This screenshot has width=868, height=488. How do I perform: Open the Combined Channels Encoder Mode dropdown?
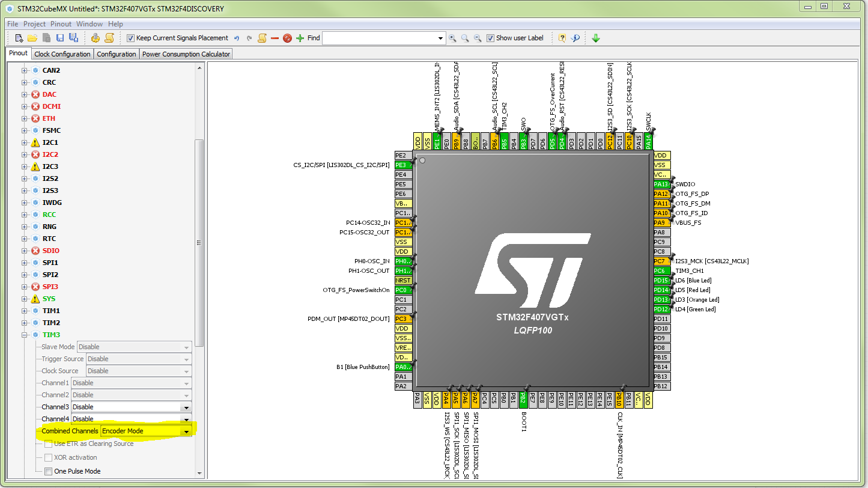click(x=186, y=431)
